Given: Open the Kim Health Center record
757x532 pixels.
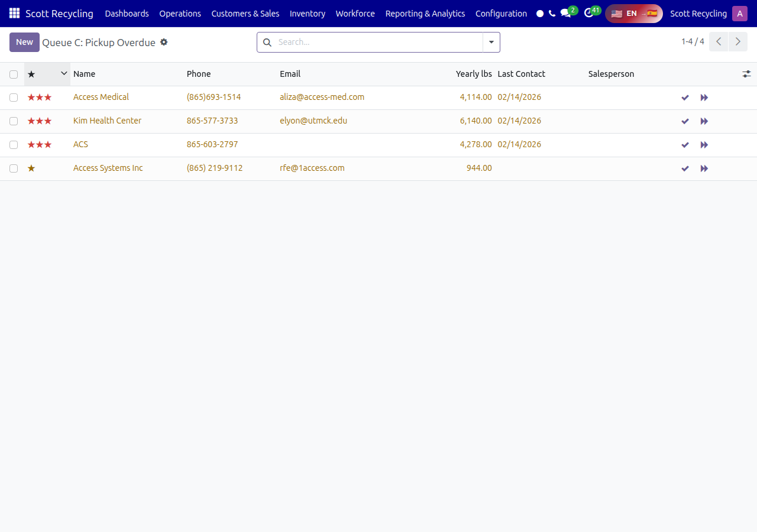Looking at the screenshot, I should 107,121.
